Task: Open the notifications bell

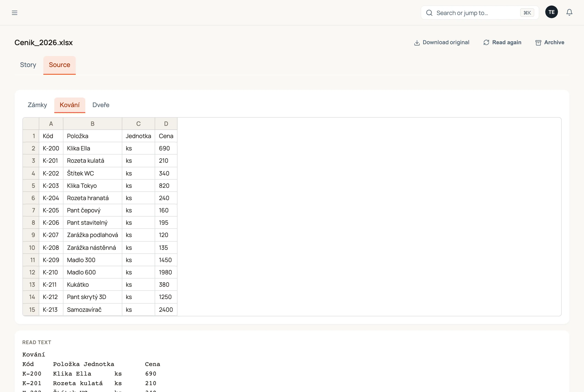Action: coord(569,12)
